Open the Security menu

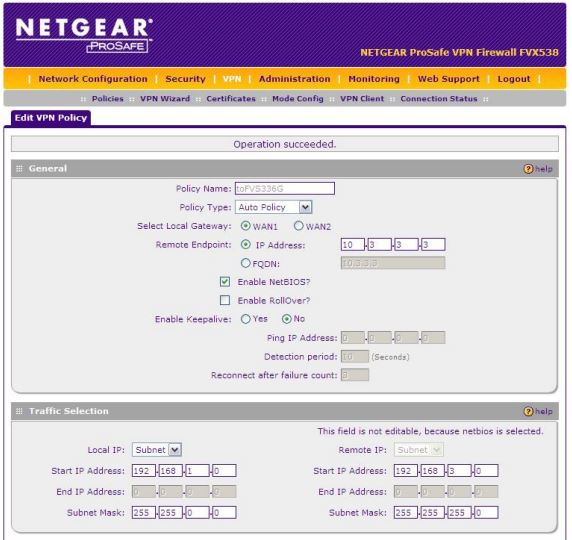185,79
